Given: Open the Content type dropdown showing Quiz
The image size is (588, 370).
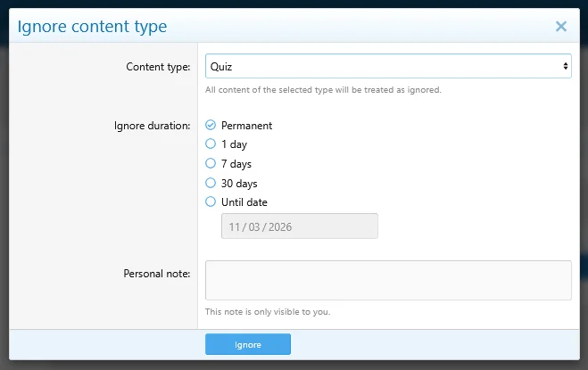Looking at the screenshot, I should [388, 66].
